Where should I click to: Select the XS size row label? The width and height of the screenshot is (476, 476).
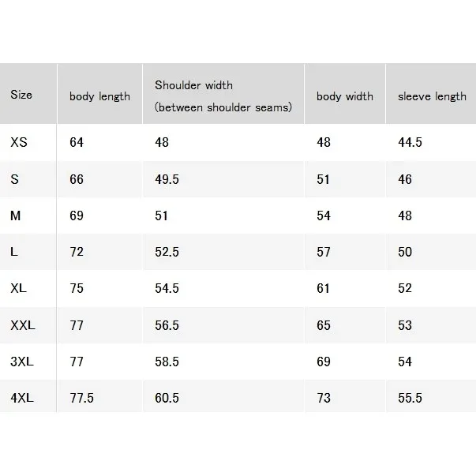(19, 142)
